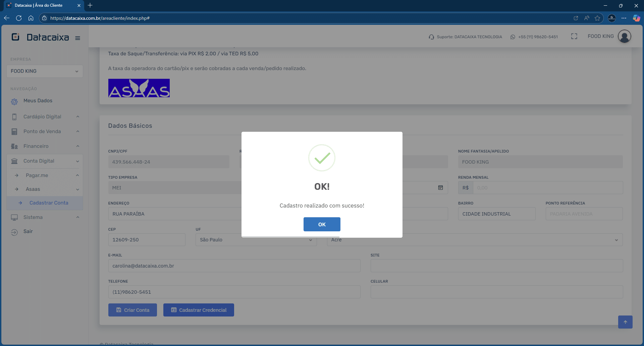Confirm the success dialog with OK
The width and height of the screenshot is (644, 346).
pos(322,224)
